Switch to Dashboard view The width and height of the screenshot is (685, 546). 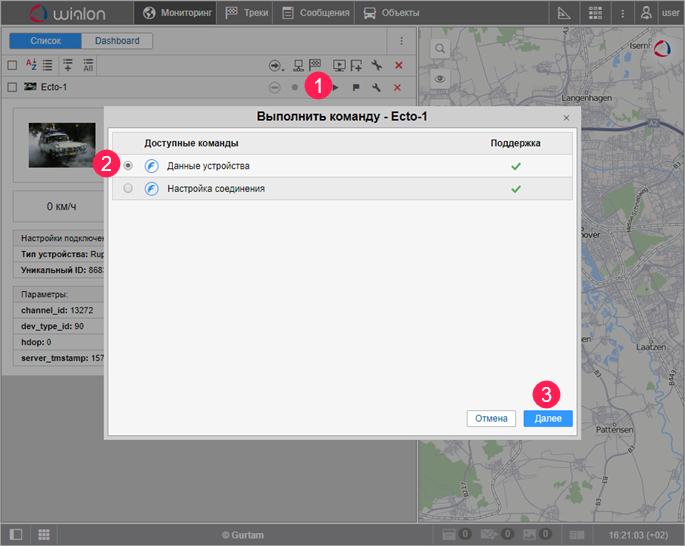coord(117,41)
